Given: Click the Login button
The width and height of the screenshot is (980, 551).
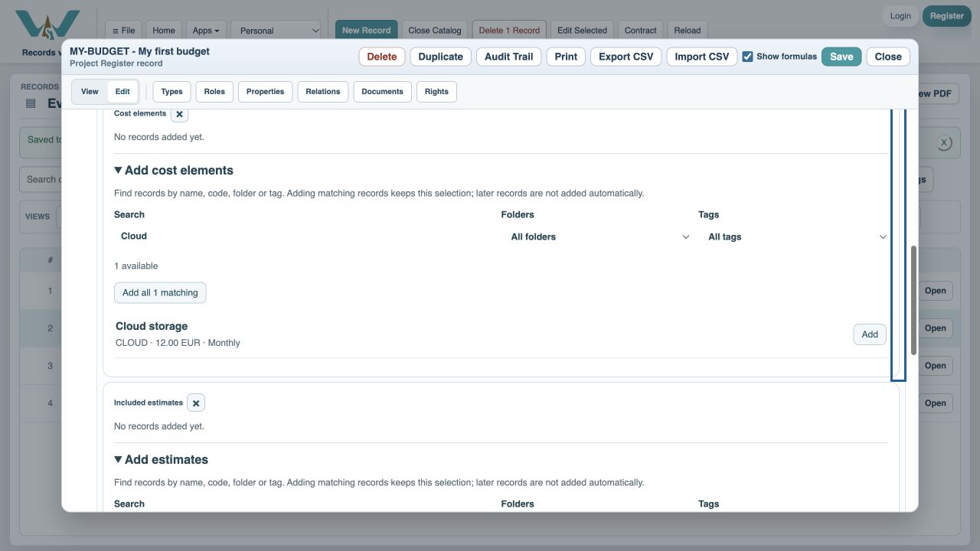Looking at the screenshot, I should click(900, 16).
